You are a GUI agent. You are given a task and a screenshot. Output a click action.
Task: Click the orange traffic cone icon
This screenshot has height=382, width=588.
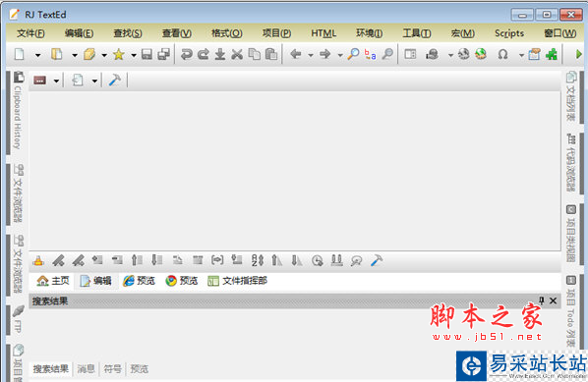38,260
